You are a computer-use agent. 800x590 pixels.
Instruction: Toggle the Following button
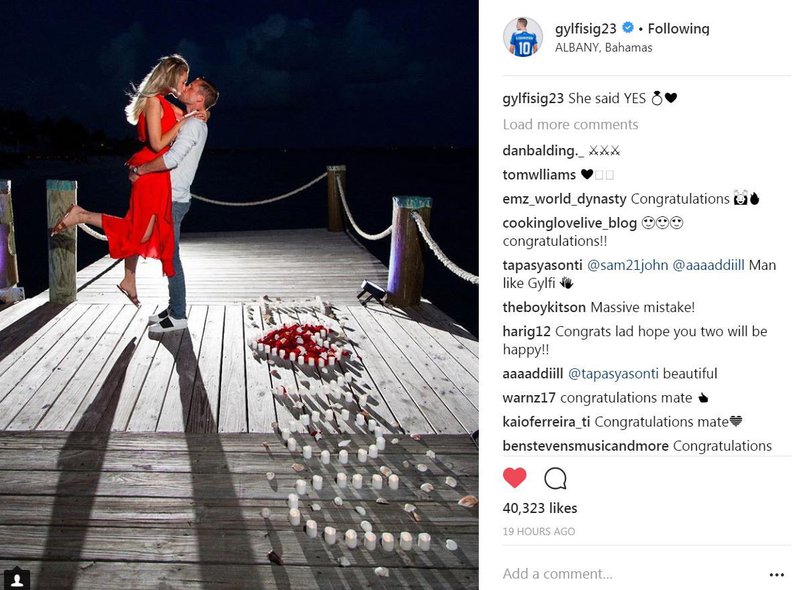pos(678,29)
